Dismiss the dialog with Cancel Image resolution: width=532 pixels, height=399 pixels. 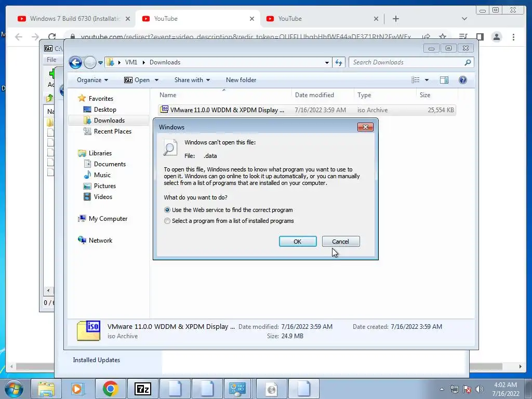coord(341,241)
